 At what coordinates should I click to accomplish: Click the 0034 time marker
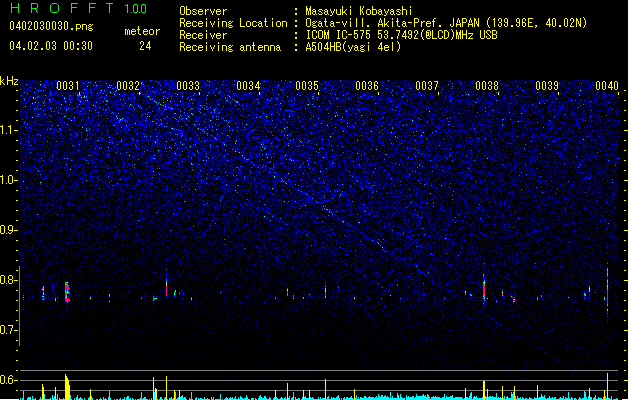tap(248, 85)
